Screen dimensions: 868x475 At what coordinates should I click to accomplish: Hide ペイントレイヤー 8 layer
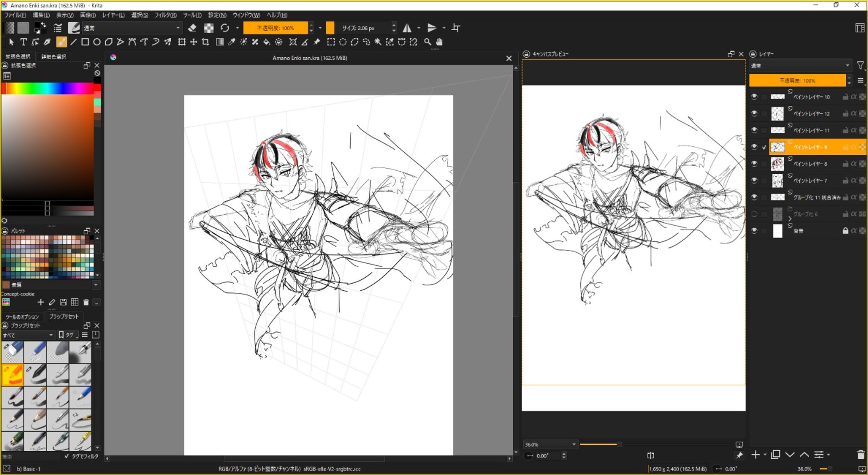[x=754, y=164]
